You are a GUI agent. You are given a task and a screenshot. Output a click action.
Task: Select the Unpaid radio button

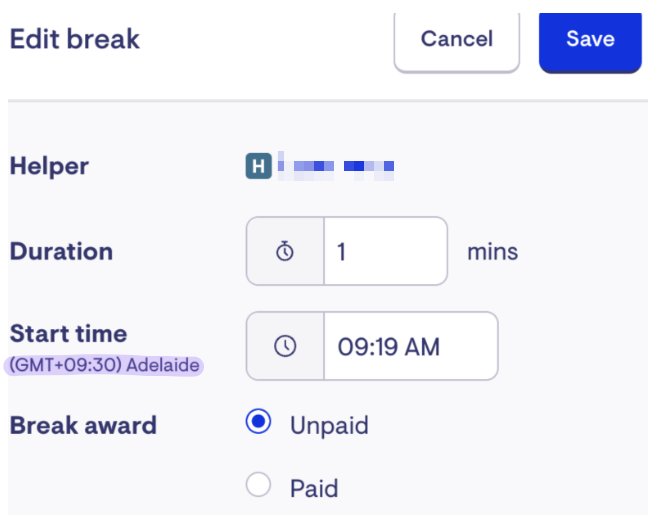click(x=258, y=423)
